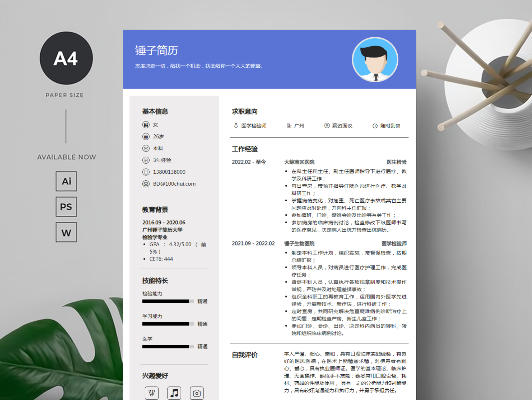Click bullet starting 制定本科工作计划
This screenshot has width=532, height=400.
(349, 257)
